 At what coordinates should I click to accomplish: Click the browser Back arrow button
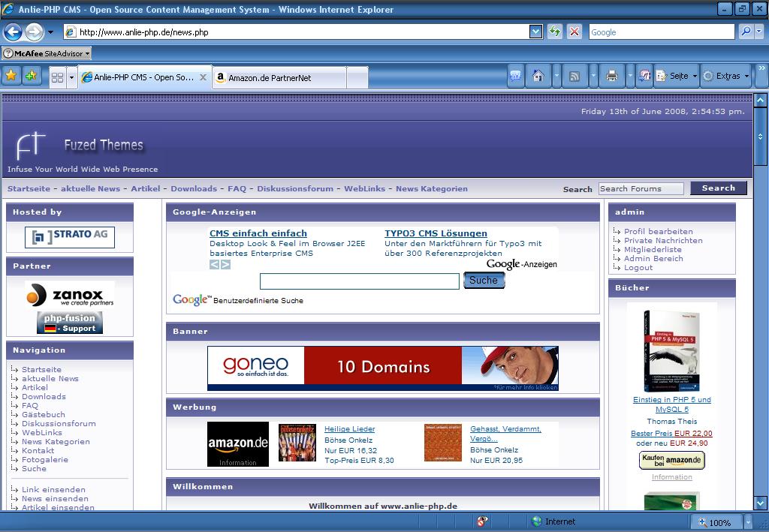13,32
